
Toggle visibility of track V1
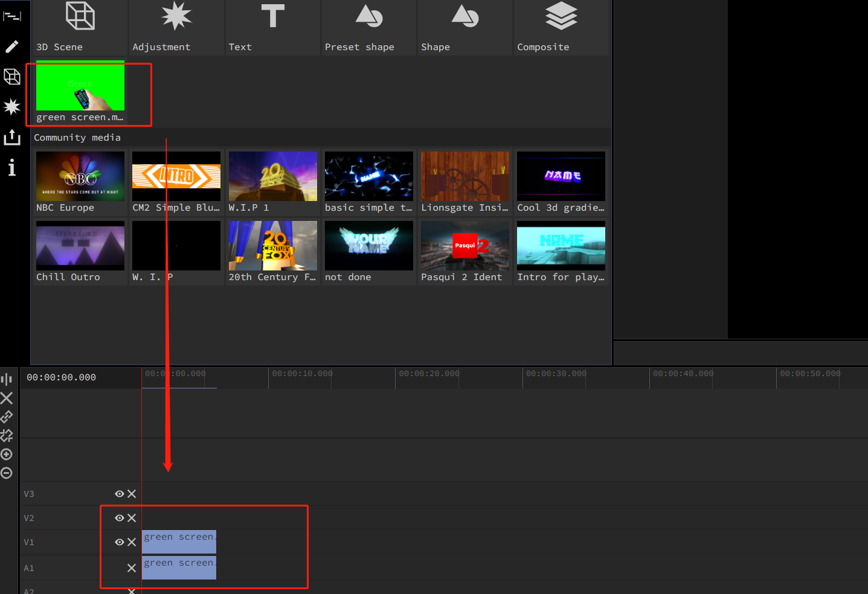click(x=119, y=541)
